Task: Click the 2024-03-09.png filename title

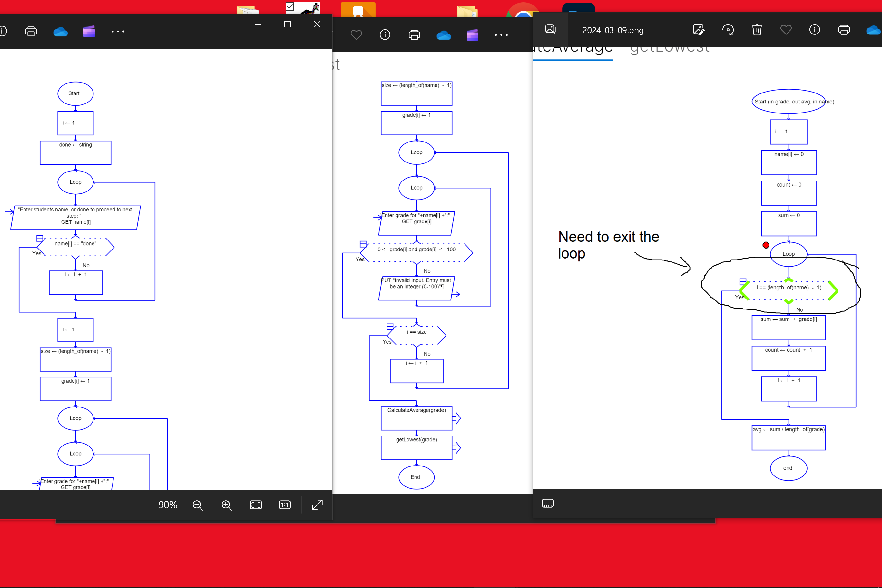Action: point(613,30)
